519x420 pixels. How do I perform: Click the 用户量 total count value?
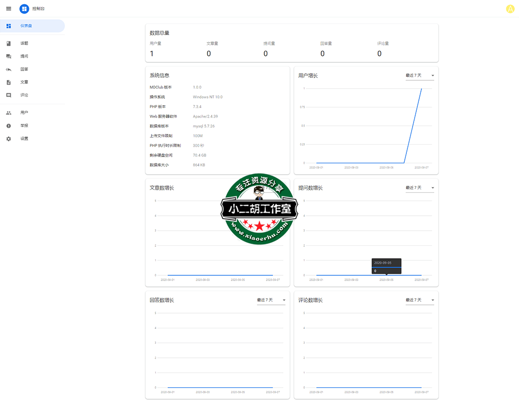pos(152,53)
